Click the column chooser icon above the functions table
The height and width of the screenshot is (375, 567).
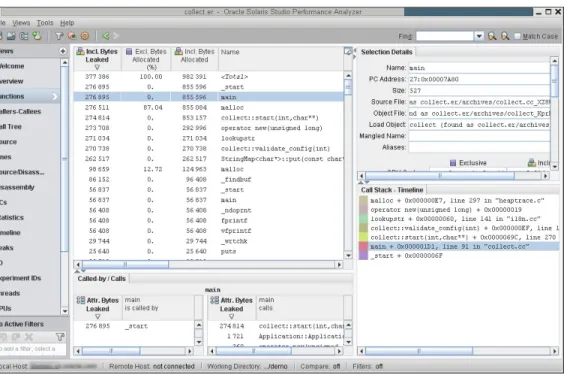point(348,51)
